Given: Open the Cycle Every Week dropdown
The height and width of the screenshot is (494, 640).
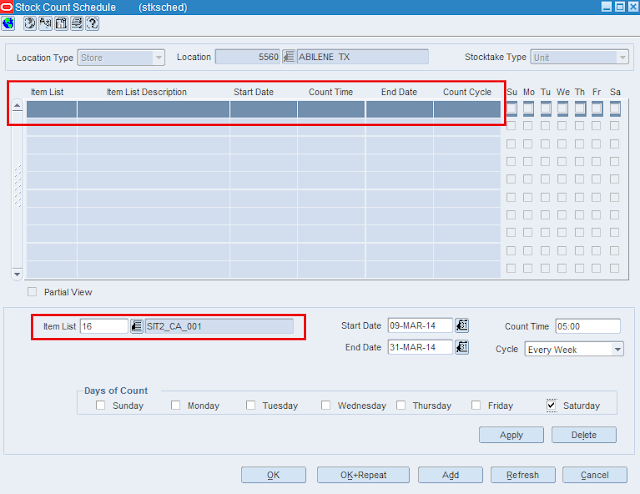Looking at the screenshot, I should [x=618, y=349].
